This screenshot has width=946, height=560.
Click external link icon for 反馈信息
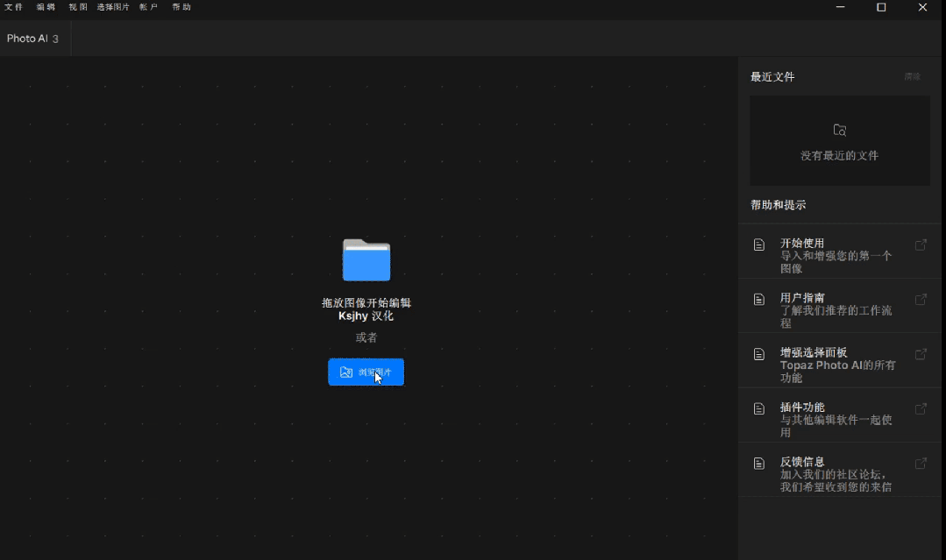(921, 464)
